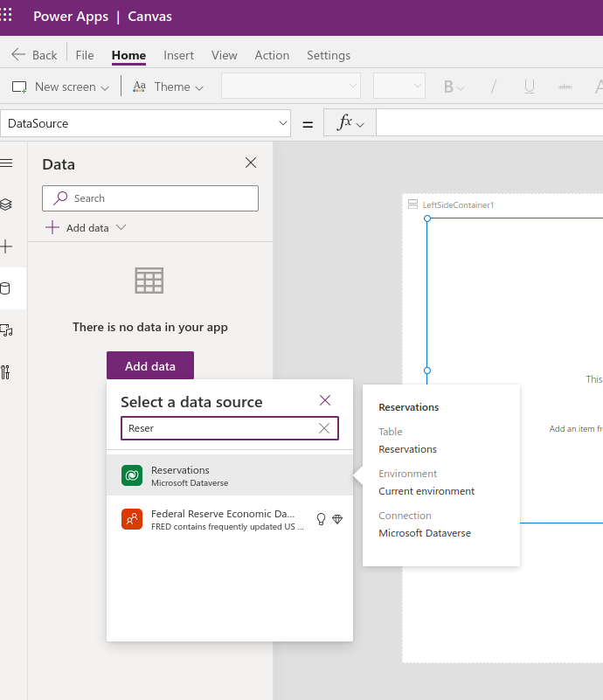The image size is (603, 700).
Task: Select the Data cylinder sidebar icon
Action: pyautogui.click(x=5, y=288)
